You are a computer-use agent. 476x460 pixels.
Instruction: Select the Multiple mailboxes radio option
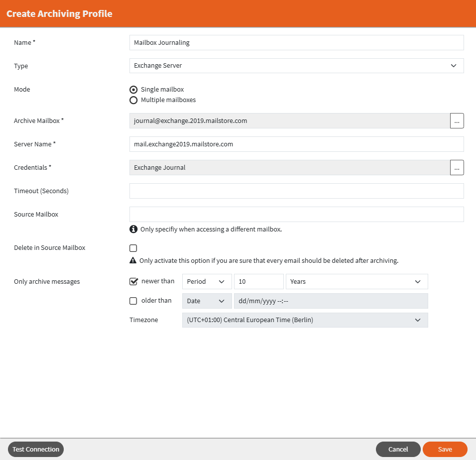pos(133,100)
